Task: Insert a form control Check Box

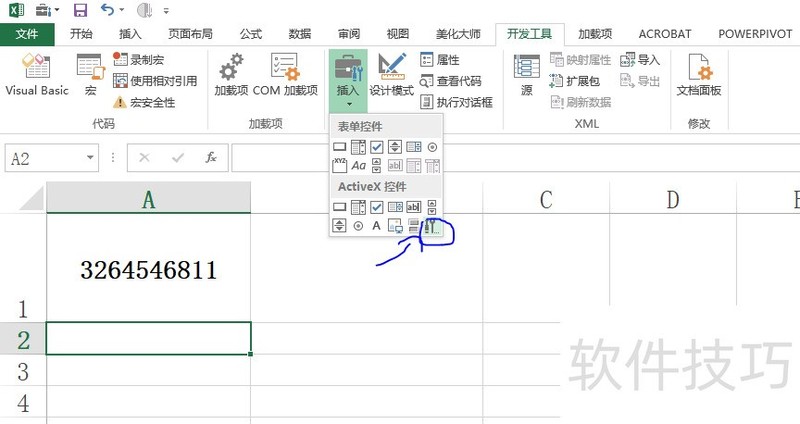Action: pyautogui.click(x=377, y=147)
